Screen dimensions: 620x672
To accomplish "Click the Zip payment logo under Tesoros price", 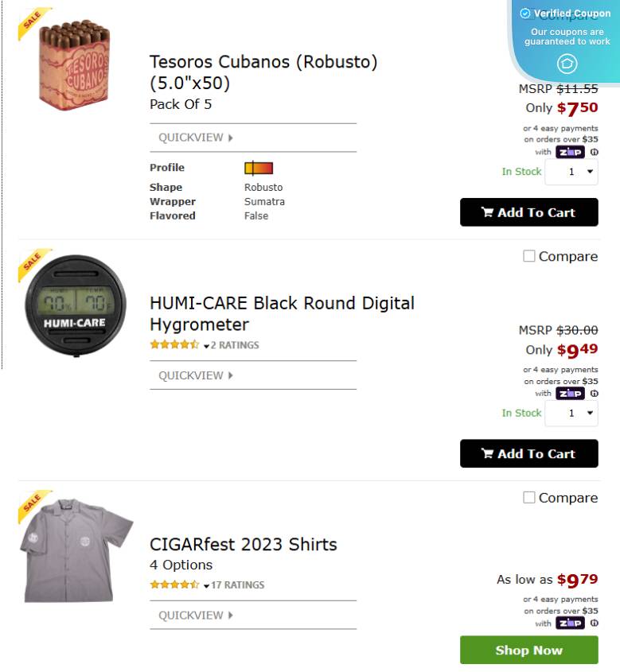I will 568,152.
